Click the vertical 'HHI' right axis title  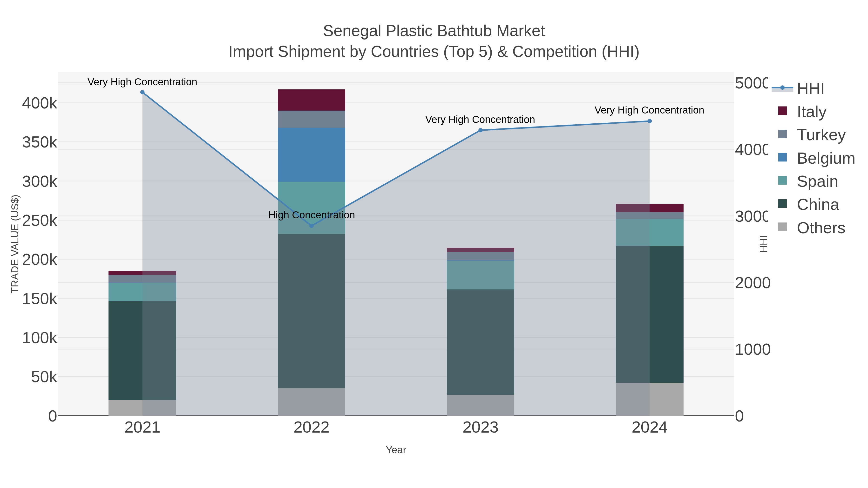click(x=763, y=244)
